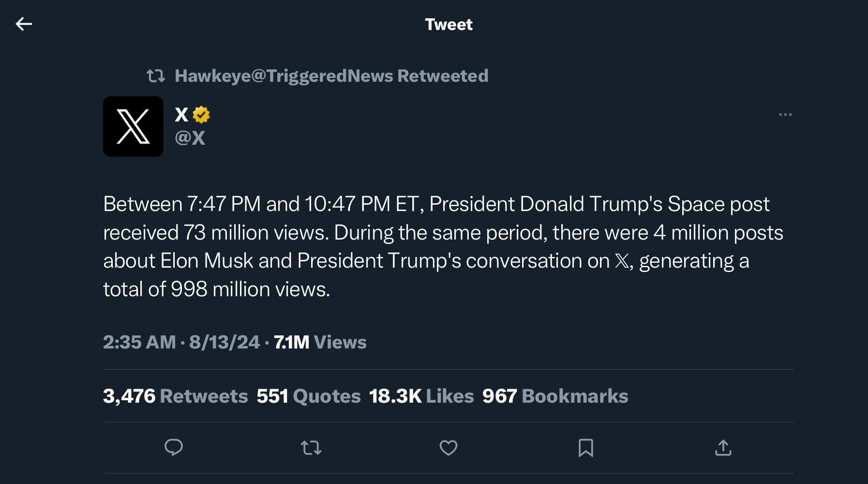The image size is (868, 484).
Task: Click the 2:35 AM 8/13/24 timestamp
Action: click(x=181, y=342)
